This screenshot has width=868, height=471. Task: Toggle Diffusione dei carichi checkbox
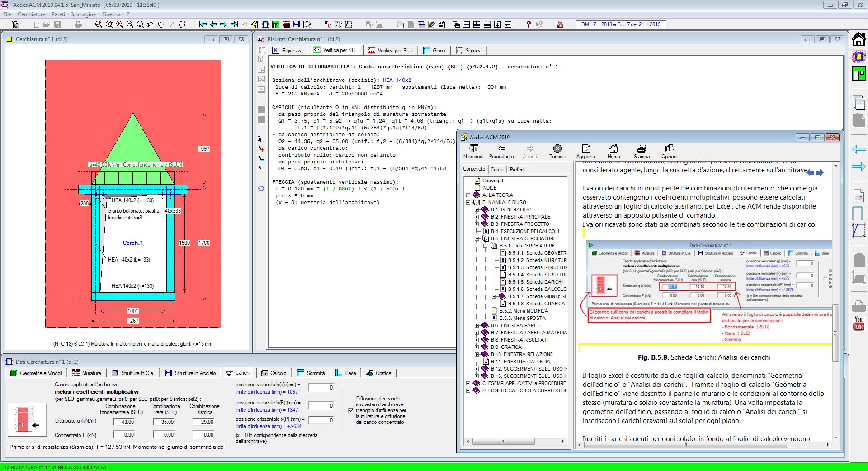351,410
